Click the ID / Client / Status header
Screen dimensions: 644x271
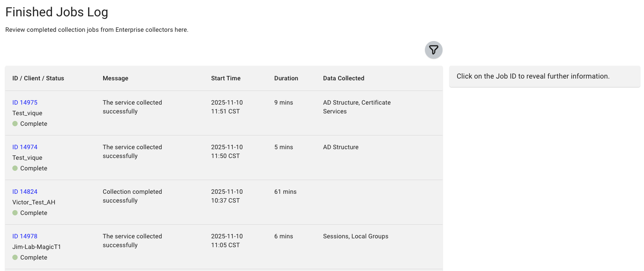point(37,78)
